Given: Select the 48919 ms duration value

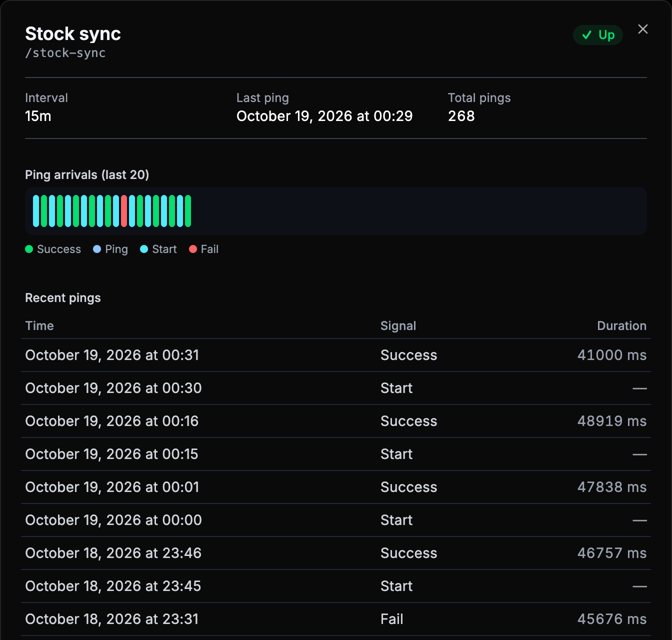Looking at the screenshot, I should click(x=612, y=421).
